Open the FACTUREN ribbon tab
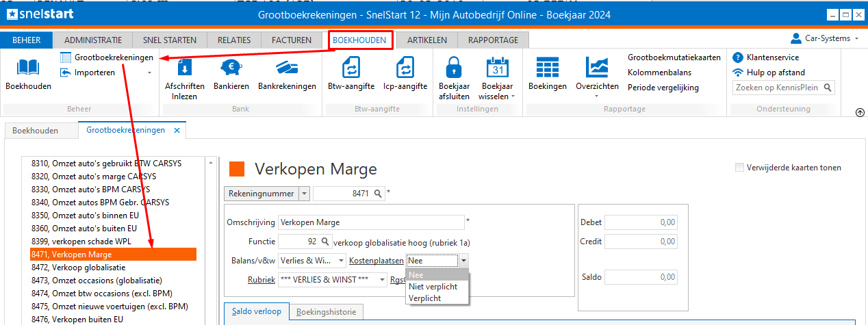 [292, 40]
